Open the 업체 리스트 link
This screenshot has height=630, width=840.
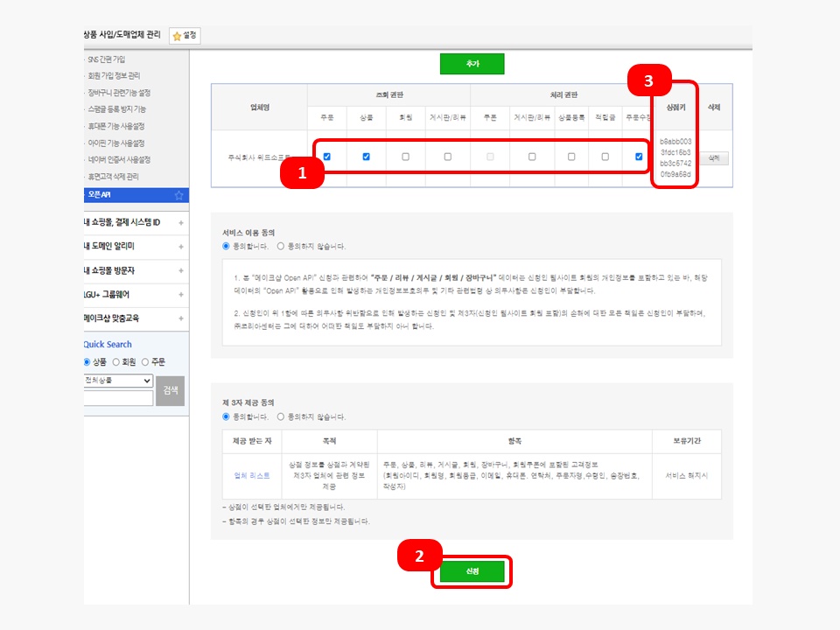[252, 475]
